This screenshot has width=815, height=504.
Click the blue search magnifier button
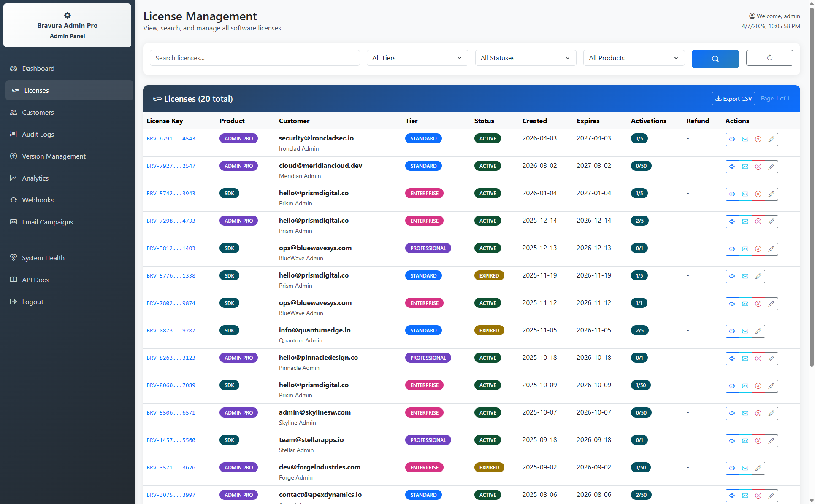pos(715,59)
